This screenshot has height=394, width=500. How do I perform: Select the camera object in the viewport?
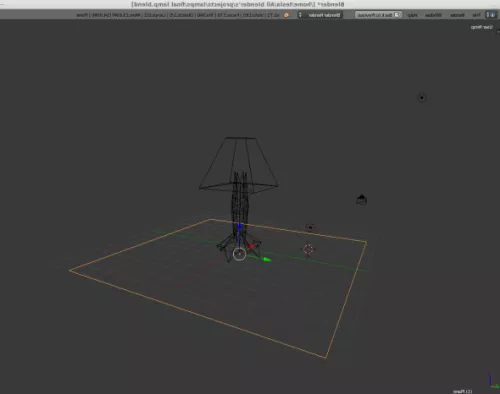[361, 200]
